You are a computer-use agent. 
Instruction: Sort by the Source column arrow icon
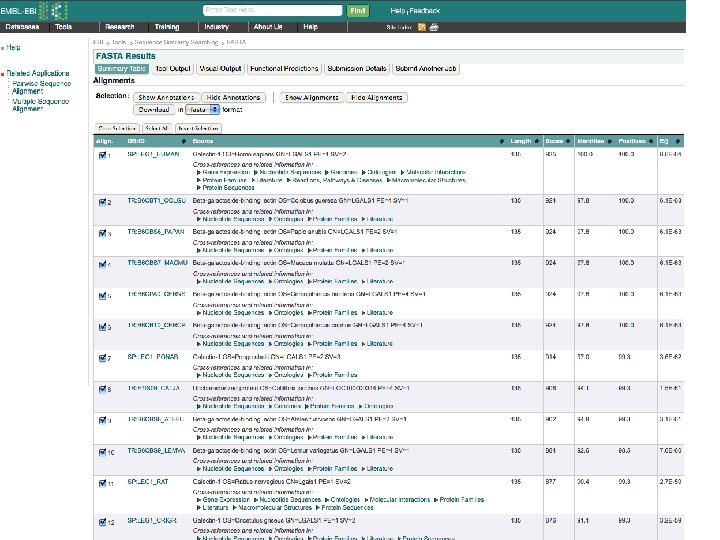[x=501, y=141]
